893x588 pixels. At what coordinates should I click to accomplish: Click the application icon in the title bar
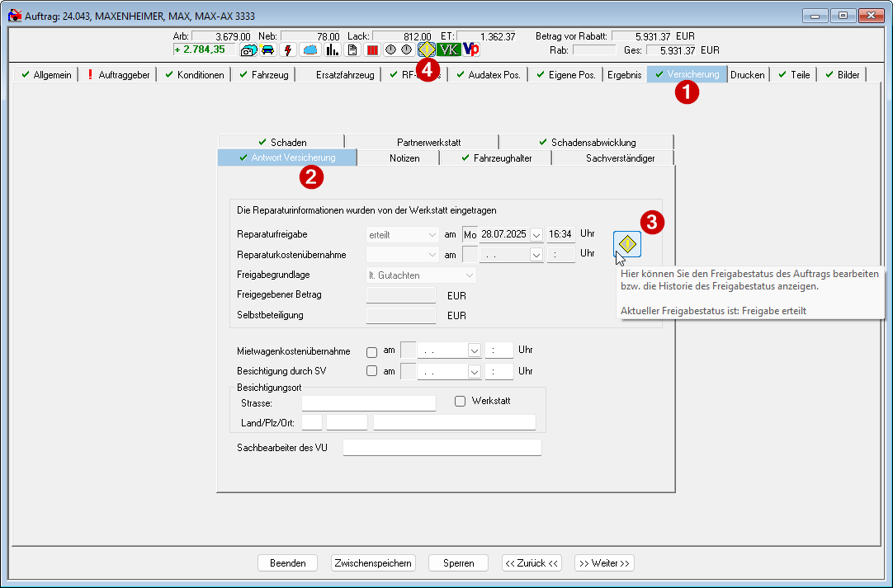coord(15,16)
